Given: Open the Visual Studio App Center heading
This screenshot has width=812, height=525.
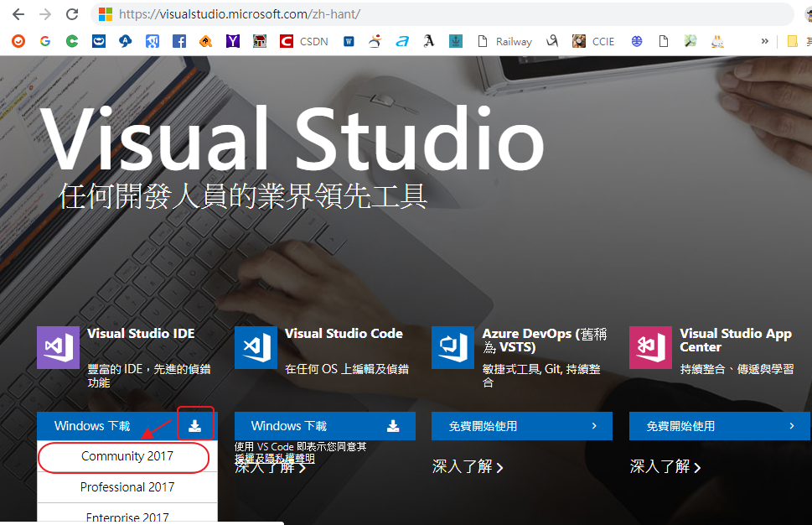Looking at the screenshot, I should 736,340.
